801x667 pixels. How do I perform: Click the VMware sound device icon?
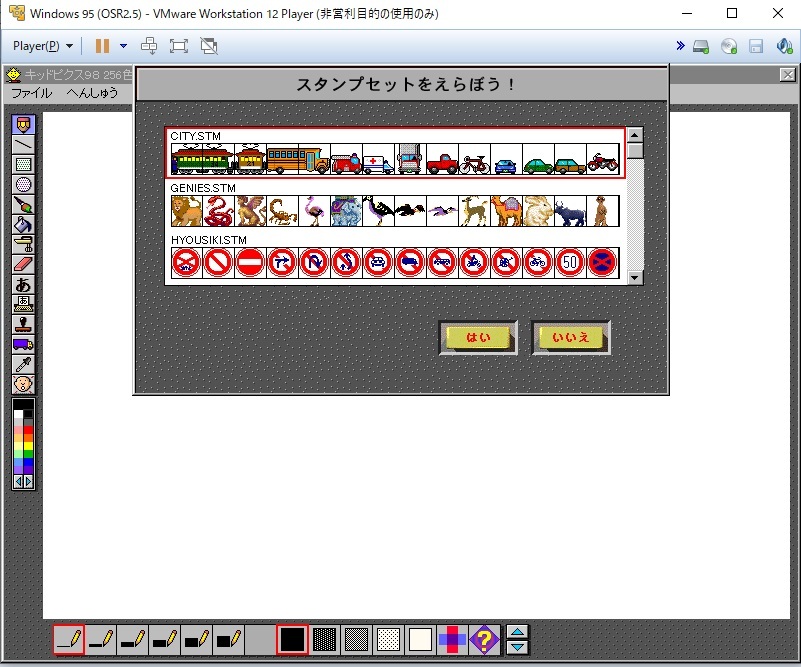click(x=784, y=46)
